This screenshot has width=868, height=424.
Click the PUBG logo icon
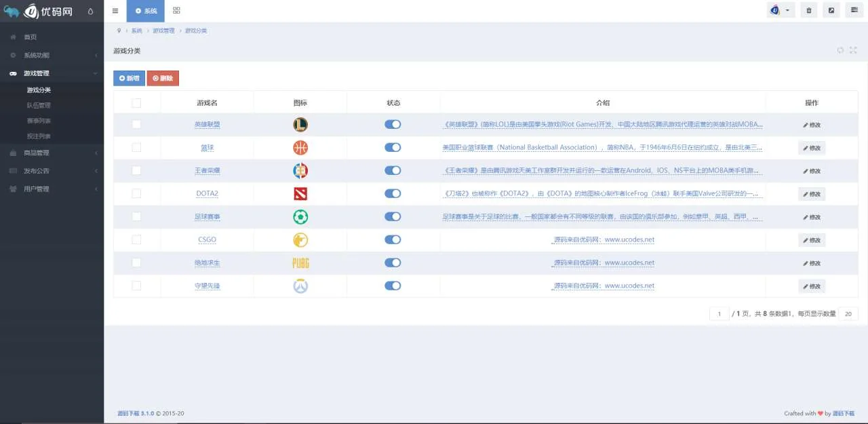coord(300,263)
